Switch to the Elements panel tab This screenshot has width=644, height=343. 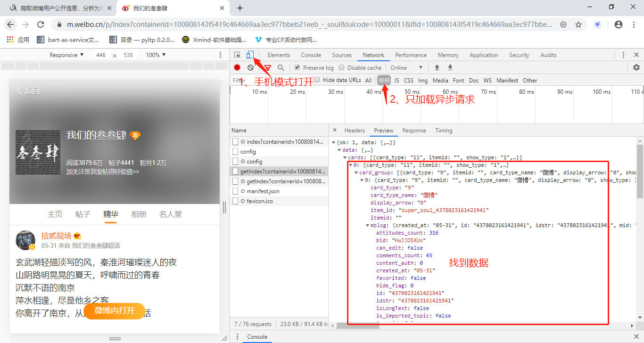click(x=279, y=55)
